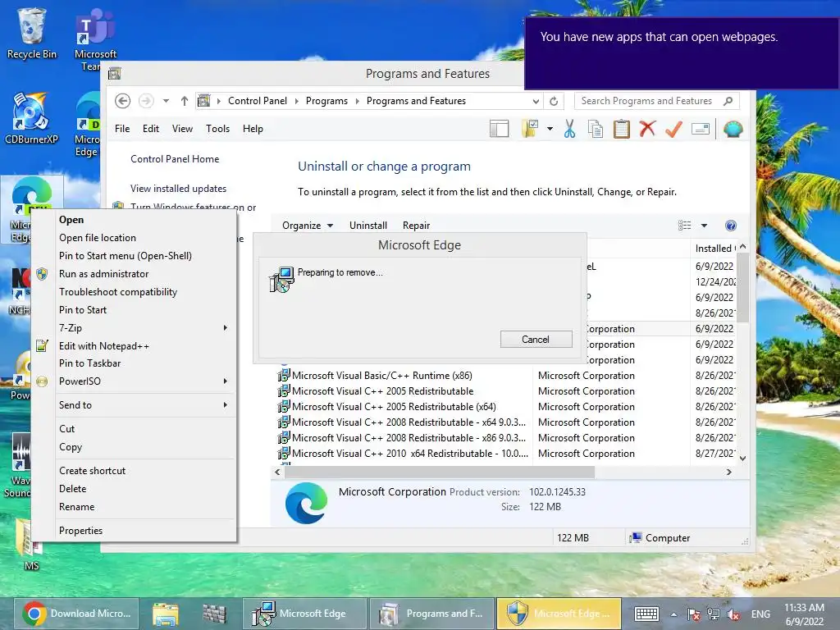Image resolution: width=840 pixels, height=630 pixels.
Task: Click the folder options toolbar icon
Action: [x=530, y=129]
